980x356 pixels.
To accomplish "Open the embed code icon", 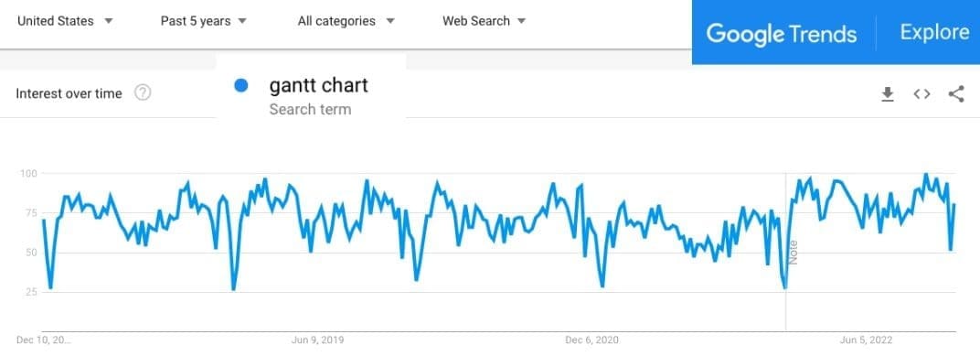I will (x=921, y=94).
